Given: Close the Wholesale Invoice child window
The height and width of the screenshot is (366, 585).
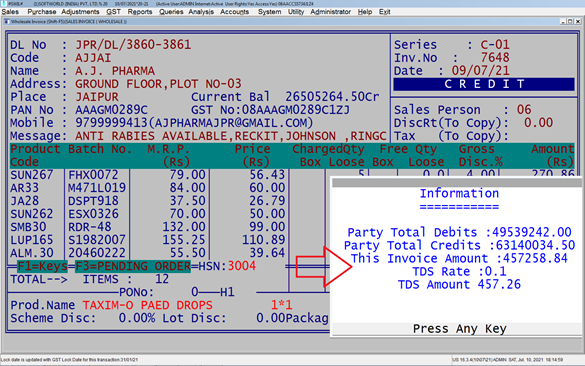Looking at the screenshot, I should (578, 22).
